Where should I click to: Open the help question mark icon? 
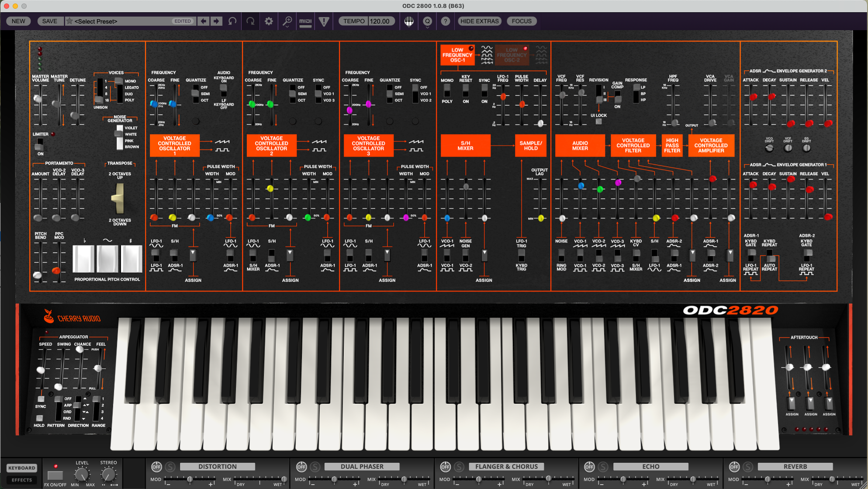(445, 21)
